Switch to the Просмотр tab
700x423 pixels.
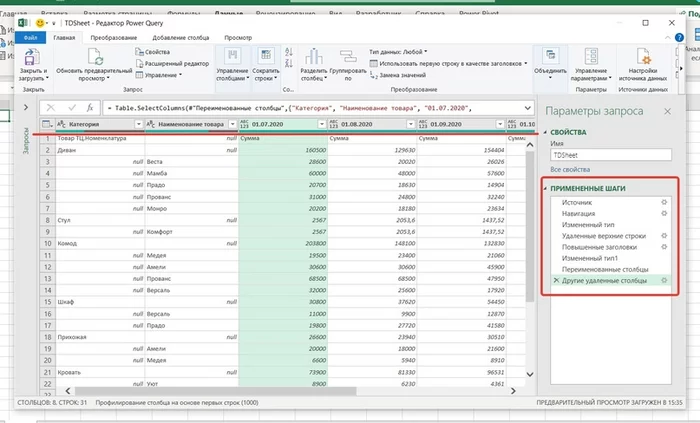pyautogui.click(x=238, y=37)
